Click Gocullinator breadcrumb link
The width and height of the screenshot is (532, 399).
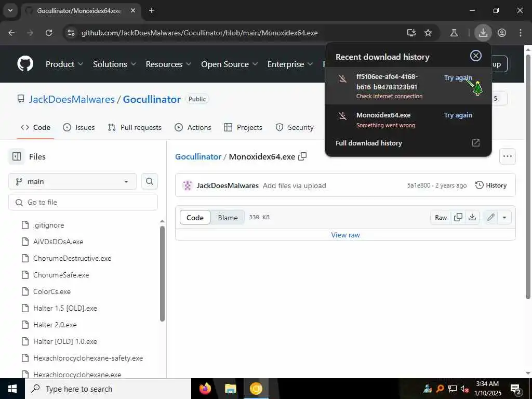(198, 156)
